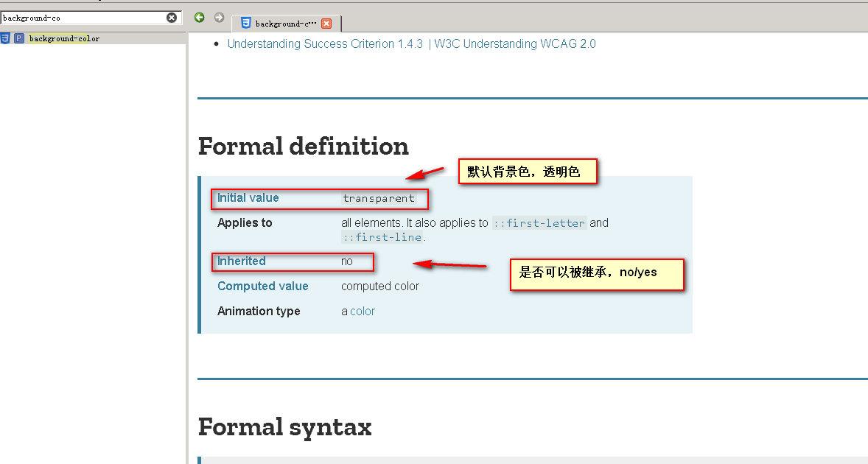
Task: Open the Computed value link
Action: pos(263,287)
